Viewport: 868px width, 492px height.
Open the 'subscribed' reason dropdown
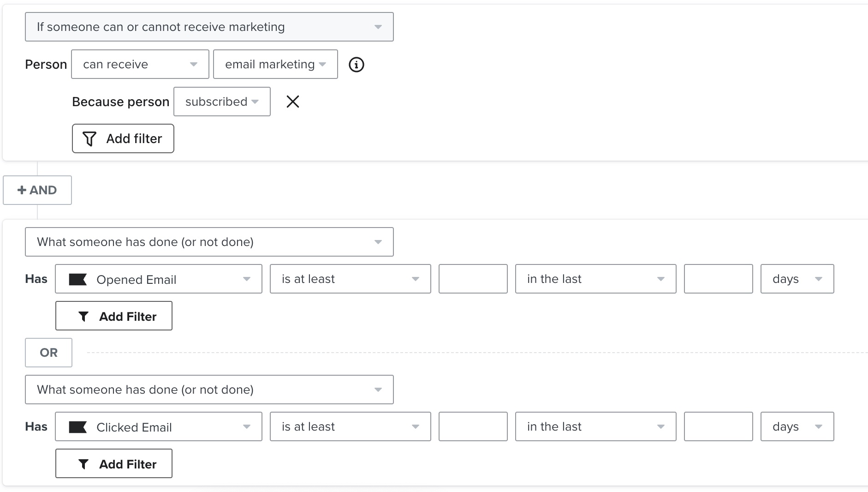[222, 102]
